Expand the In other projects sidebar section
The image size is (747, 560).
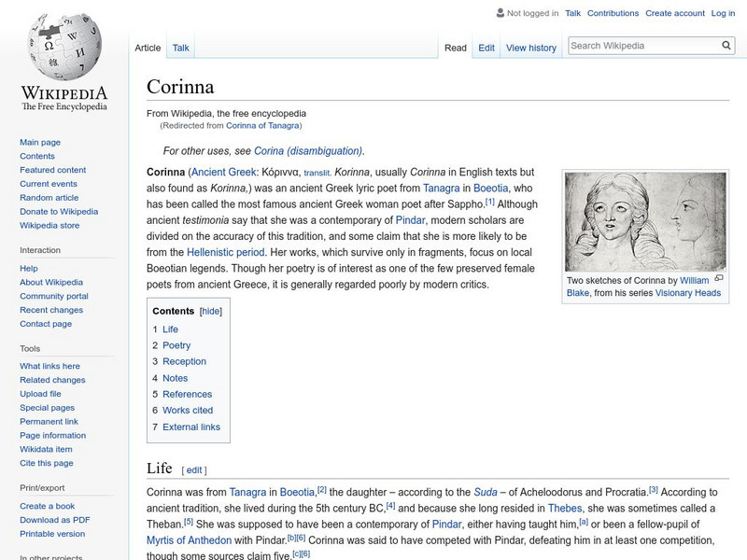click(51, 556)
